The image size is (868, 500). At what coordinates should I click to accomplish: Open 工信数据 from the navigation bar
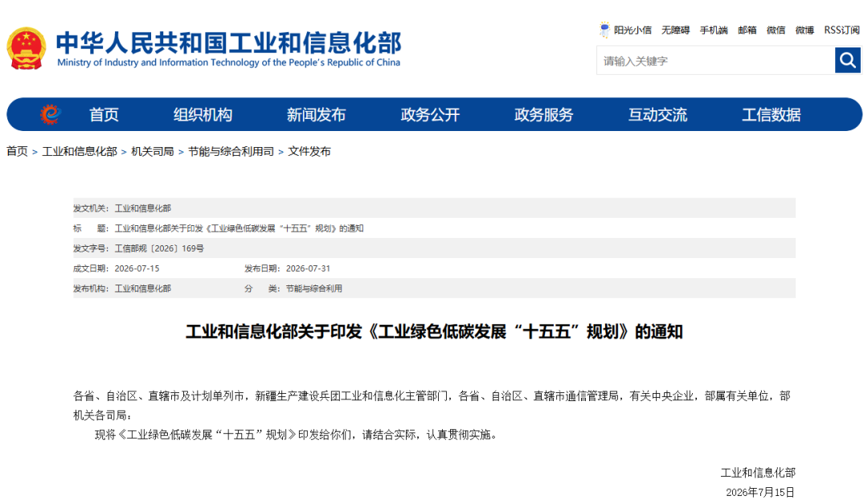click(771, 115)
